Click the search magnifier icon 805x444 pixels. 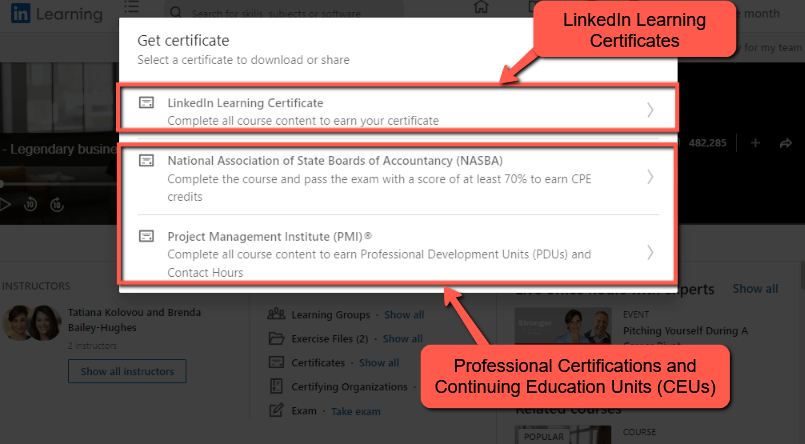pyautogui.click(x=176, y=12)
